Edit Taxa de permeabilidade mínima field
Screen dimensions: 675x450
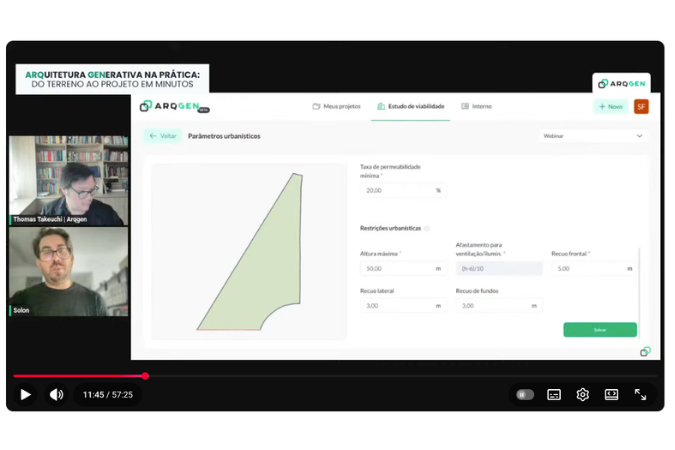(x=403, y=190)
